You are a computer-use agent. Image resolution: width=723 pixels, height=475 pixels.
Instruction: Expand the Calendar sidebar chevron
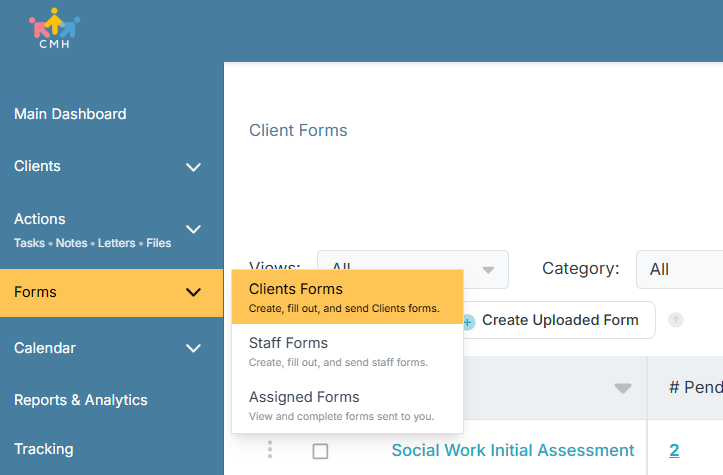pyautogui.click(x=193, y=348)
